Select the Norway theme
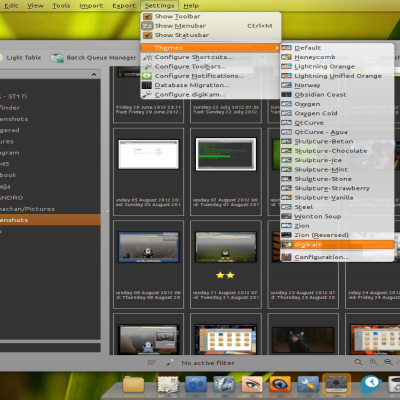Viewport: 400px width, 400px height. (x=337, y=85)
